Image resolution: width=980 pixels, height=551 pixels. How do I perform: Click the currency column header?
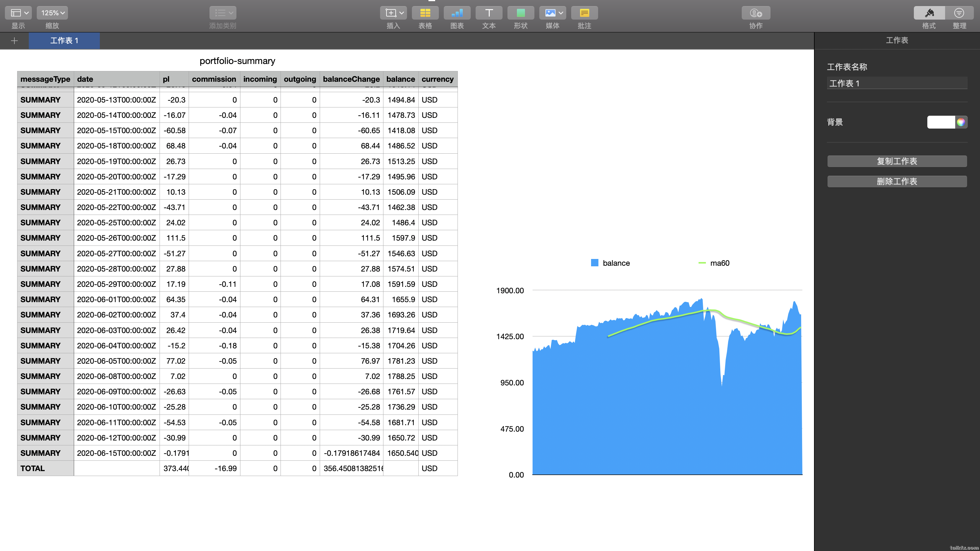point(438,79)
